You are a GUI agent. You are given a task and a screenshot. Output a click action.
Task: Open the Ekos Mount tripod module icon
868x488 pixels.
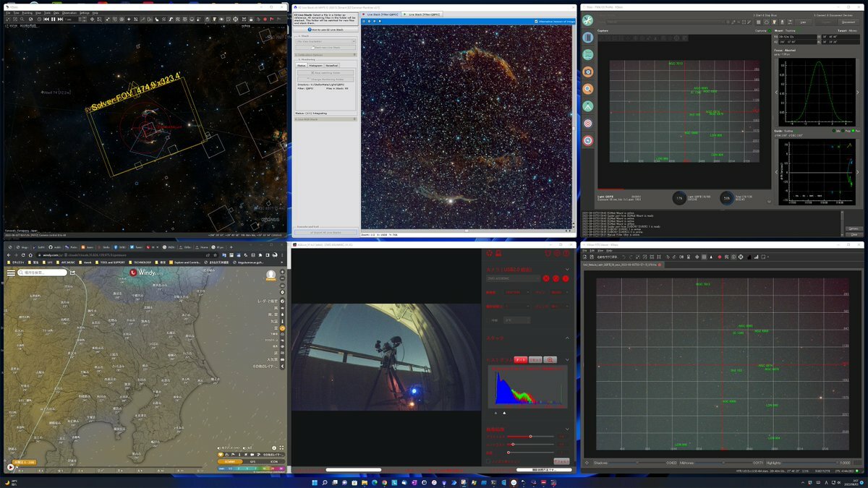tap(588, 106)
